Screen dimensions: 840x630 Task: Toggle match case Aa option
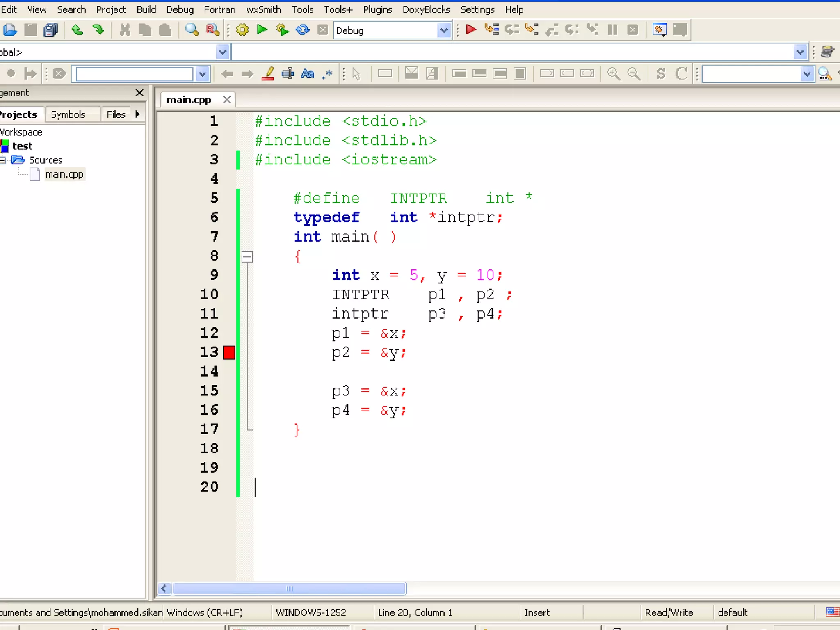coord(307,74)
